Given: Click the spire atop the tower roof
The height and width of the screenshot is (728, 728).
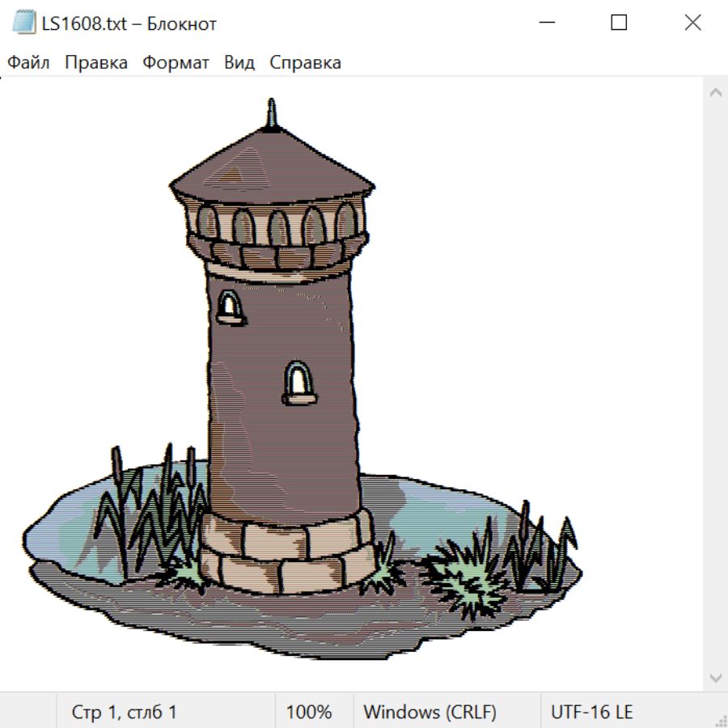Looking at the screenshot, I should pyautogui.click(x=273, y=113).
